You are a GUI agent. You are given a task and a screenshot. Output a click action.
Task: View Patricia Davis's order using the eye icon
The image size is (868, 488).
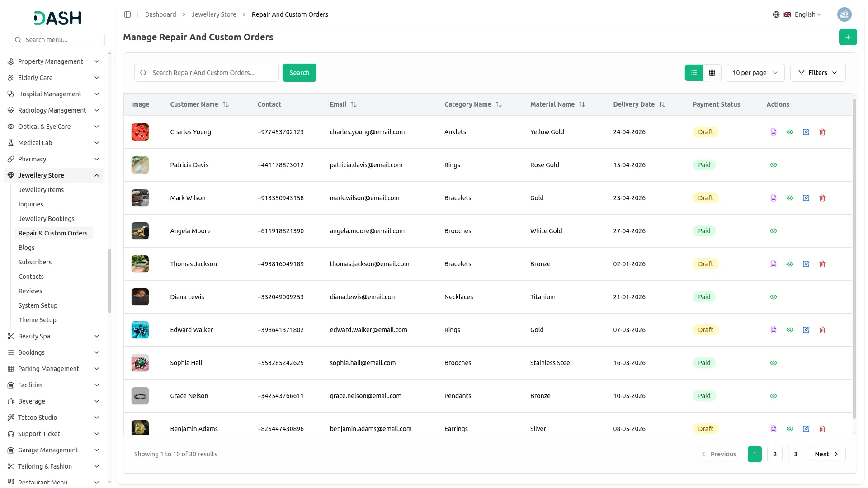point(774,165)
